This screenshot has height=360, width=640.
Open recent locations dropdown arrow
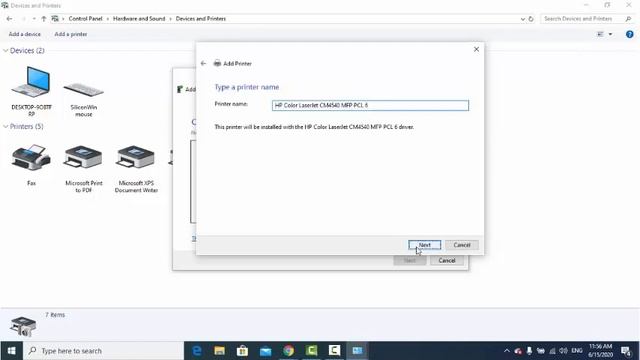34,19
